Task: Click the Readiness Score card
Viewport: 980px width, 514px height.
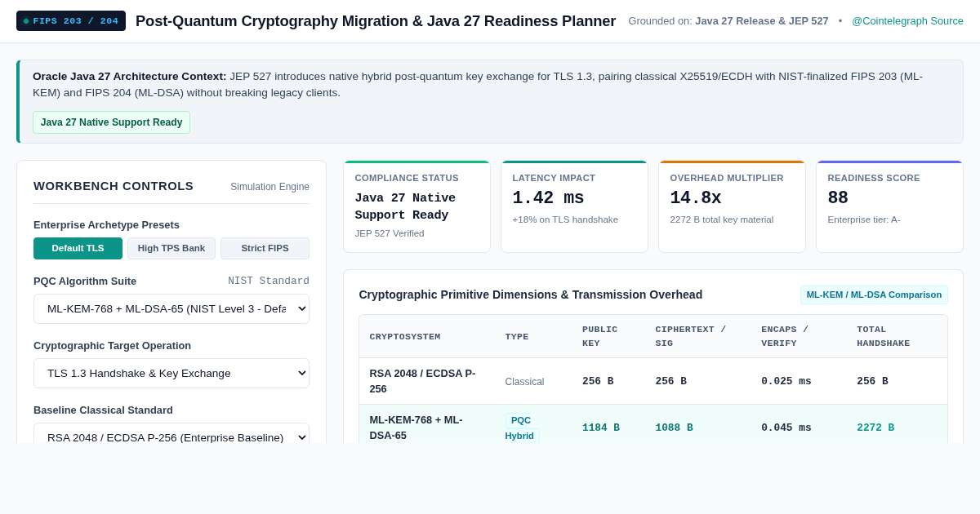Action: pos(889,206)
